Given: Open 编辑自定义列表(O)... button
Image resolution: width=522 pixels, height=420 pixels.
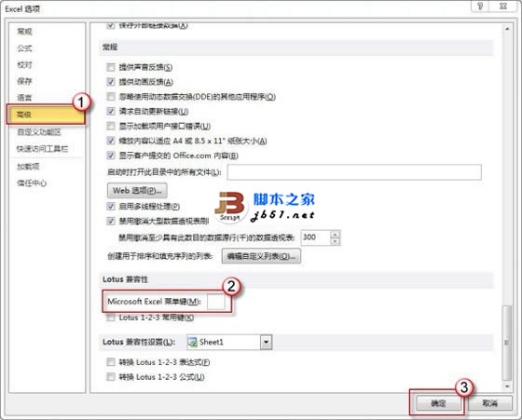Looking at the screenshot, I should 261,256.
